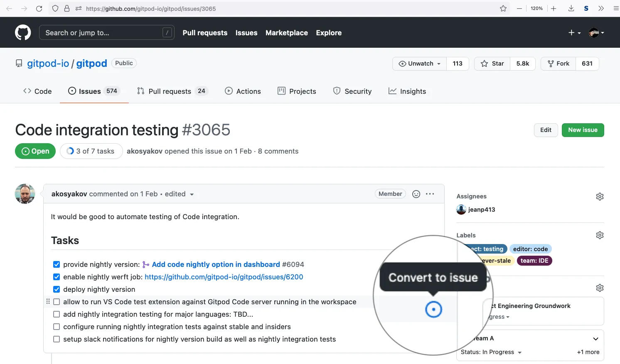Screen dimensions: 620x364
Task: Uncheck the deploy nightly version task
Action: pos(56,289)
